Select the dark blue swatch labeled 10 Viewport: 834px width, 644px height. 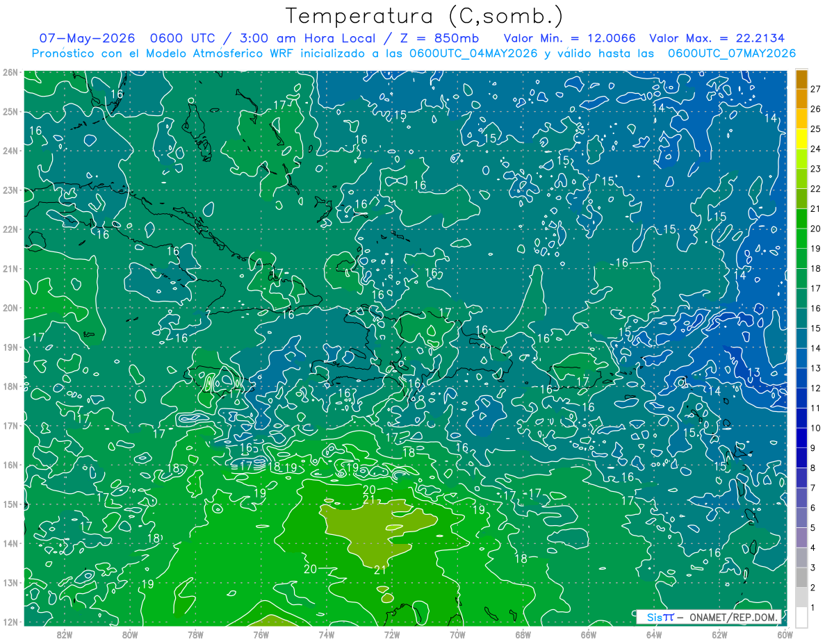[801, 419]
